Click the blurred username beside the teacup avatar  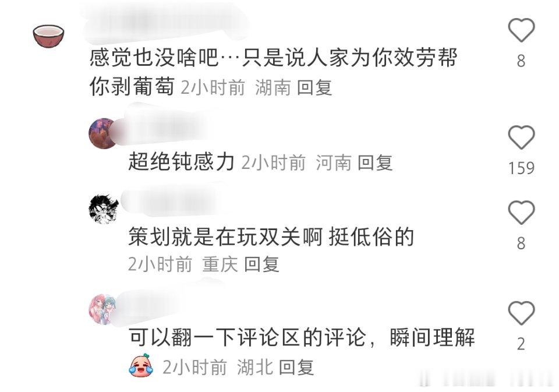(x=166, y=22)
